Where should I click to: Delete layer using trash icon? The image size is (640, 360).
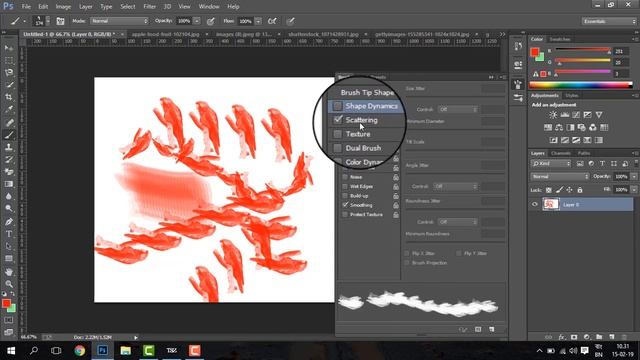pos(624,337)
